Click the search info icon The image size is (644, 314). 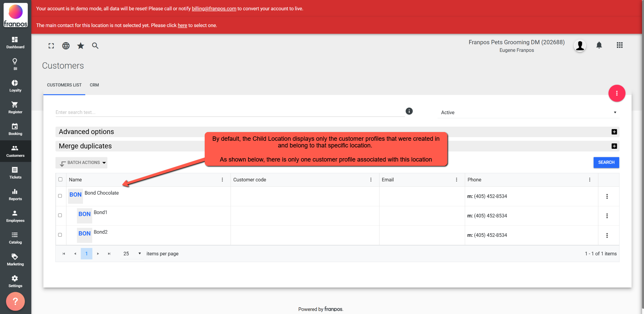(x=409, y=111)
